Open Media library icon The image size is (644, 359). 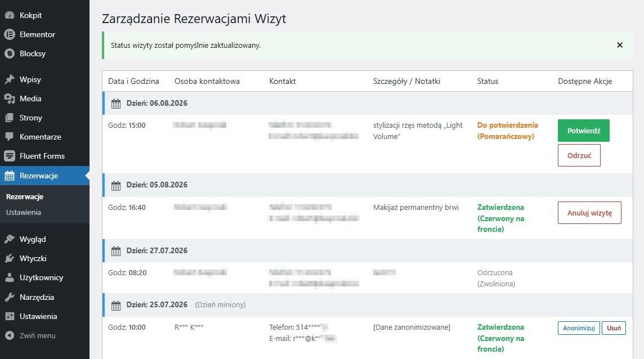[10, 98]
